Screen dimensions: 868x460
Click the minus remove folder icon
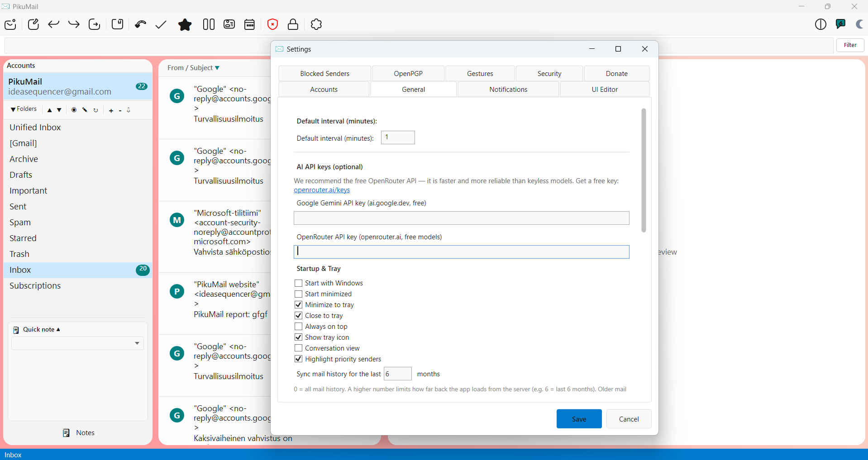pyautogui.click(x=120, y=110)
